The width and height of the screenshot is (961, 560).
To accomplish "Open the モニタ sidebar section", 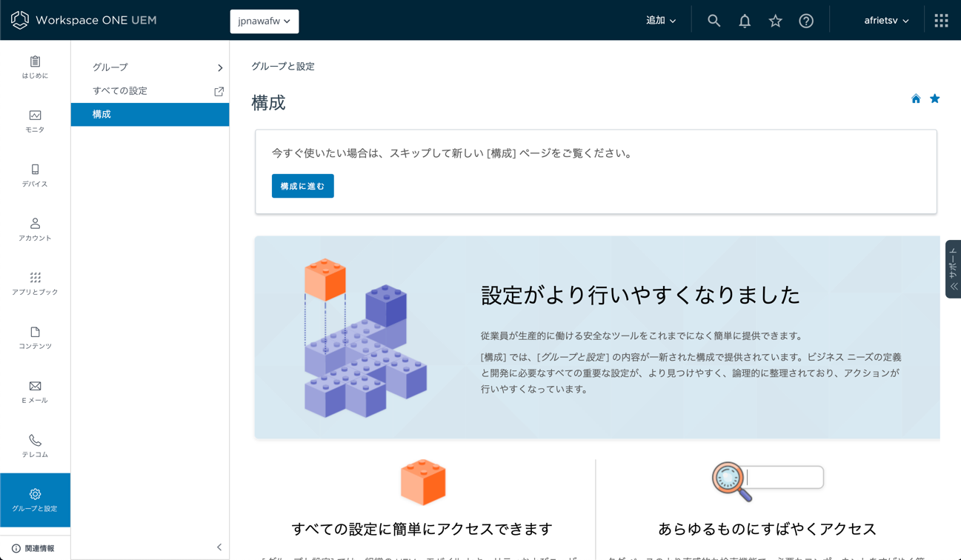I will tap(35, 121).
